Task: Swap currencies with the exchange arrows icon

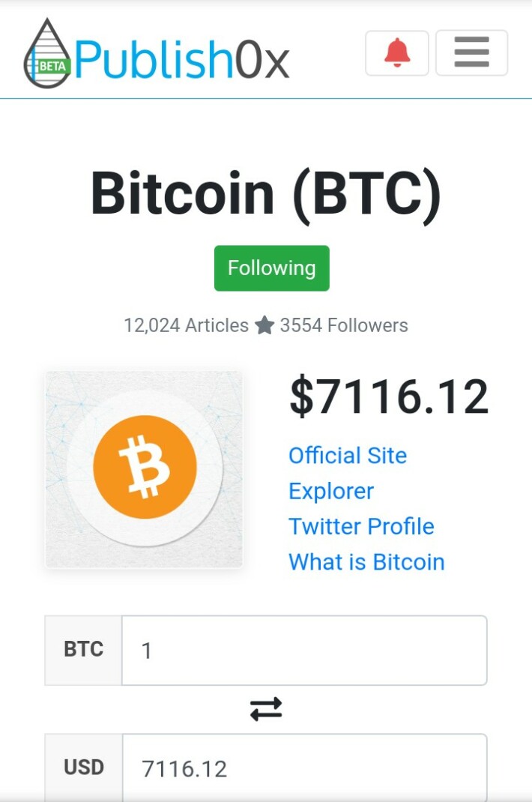Action: tap(266, 709)
